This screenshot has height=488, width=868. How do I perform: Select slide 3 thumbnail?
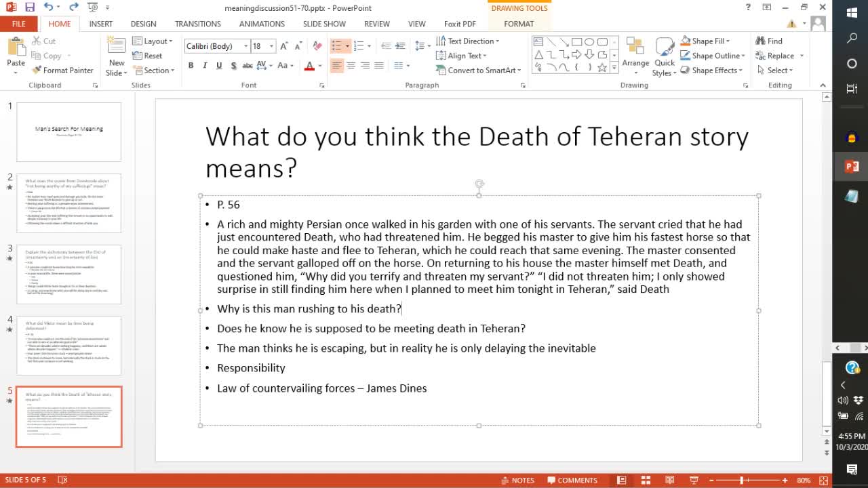click(68, 274)
